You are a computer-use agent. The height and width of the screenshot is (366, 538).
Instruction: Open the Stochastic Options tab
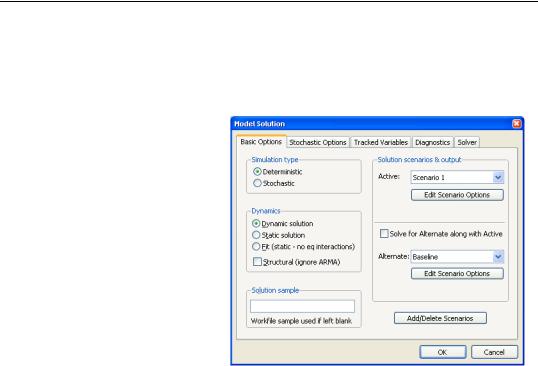click(x=318, y=142)
